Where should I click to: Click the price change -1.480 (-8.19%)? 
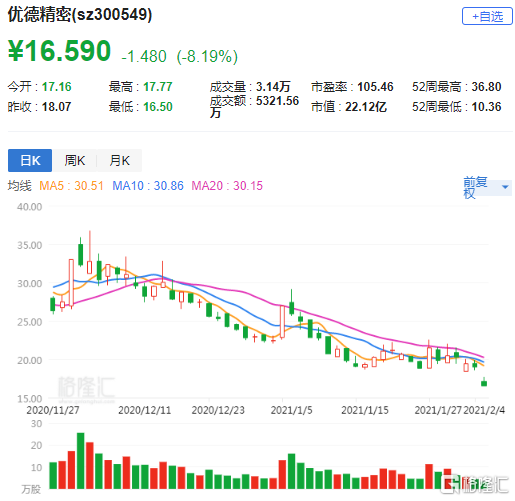180,56
